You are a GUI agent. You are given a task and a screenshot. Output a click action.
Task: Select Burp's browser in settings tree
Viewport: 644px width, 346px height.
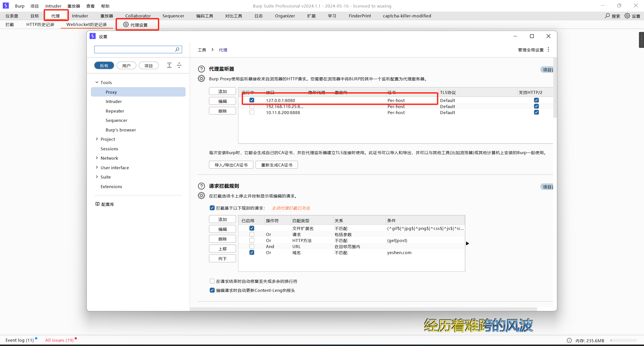pos(121,130)
